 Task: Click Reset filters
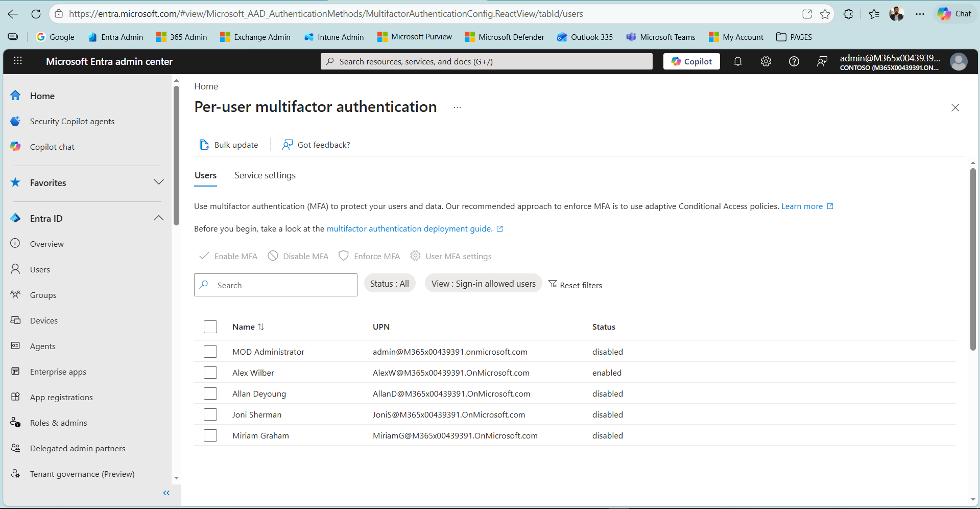point(575,285)
